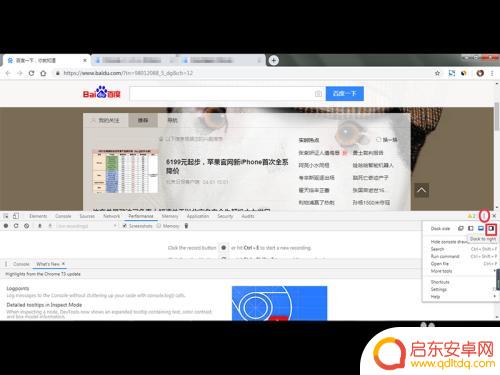Click the refresh hot topics link

click(387, 140)
